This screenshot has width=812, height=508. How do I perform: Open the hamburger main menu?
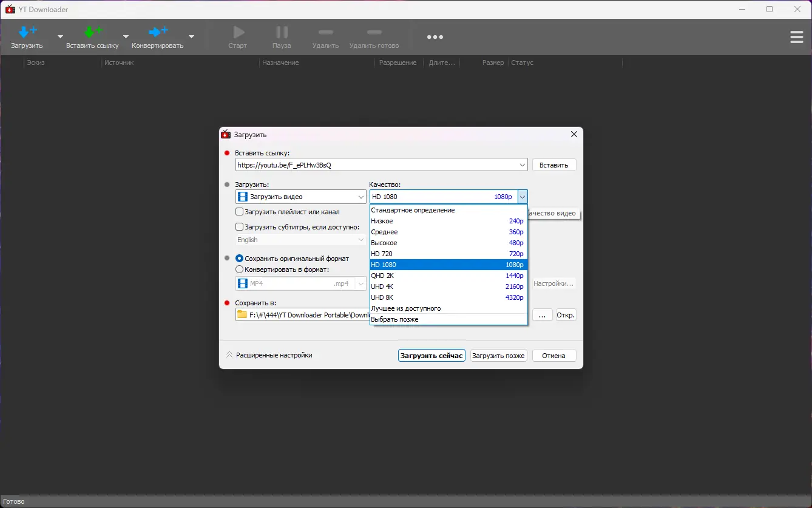tap(797, 37)
